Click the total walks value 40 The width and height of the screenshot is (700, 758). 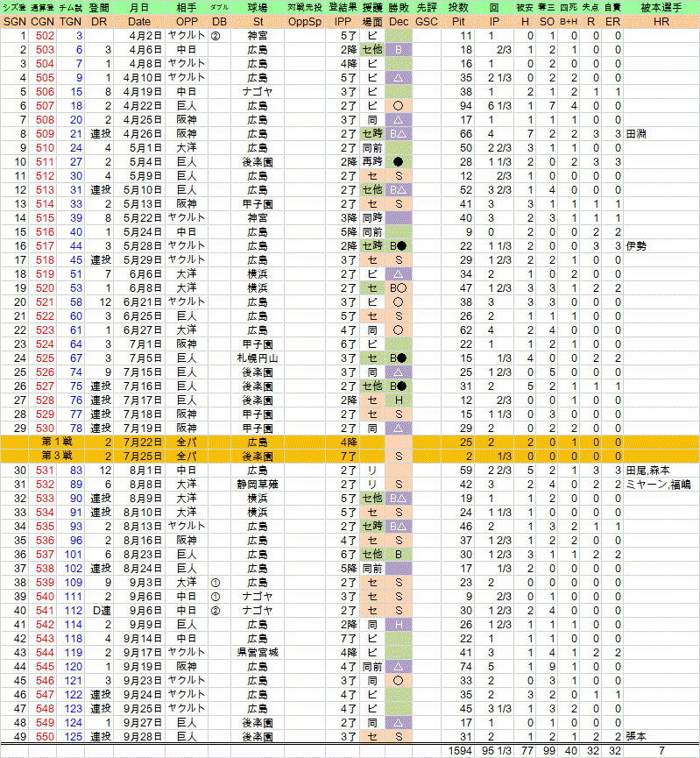tap(571, 751)
